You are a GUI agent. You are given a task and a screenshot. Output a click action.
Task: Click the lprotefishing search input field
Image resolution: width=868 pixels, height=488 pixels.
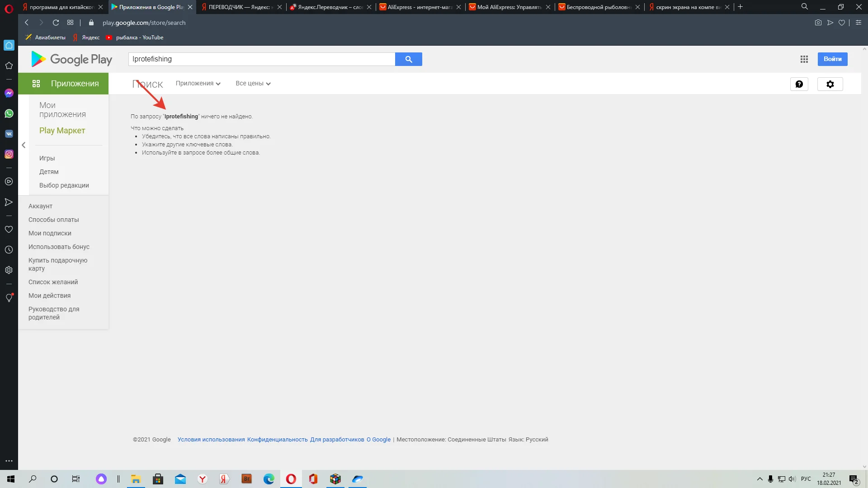click(x=261, y=59)
